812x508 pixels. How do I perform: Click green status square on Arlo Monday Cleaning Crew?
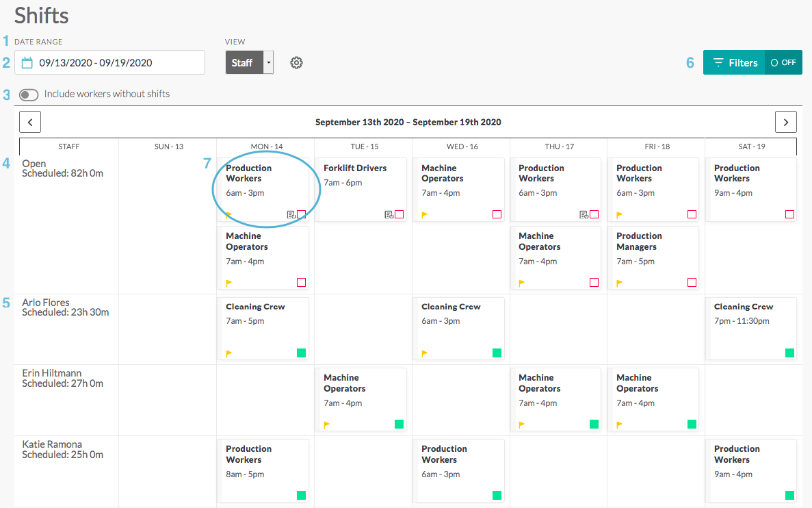(x=302, y=353)
